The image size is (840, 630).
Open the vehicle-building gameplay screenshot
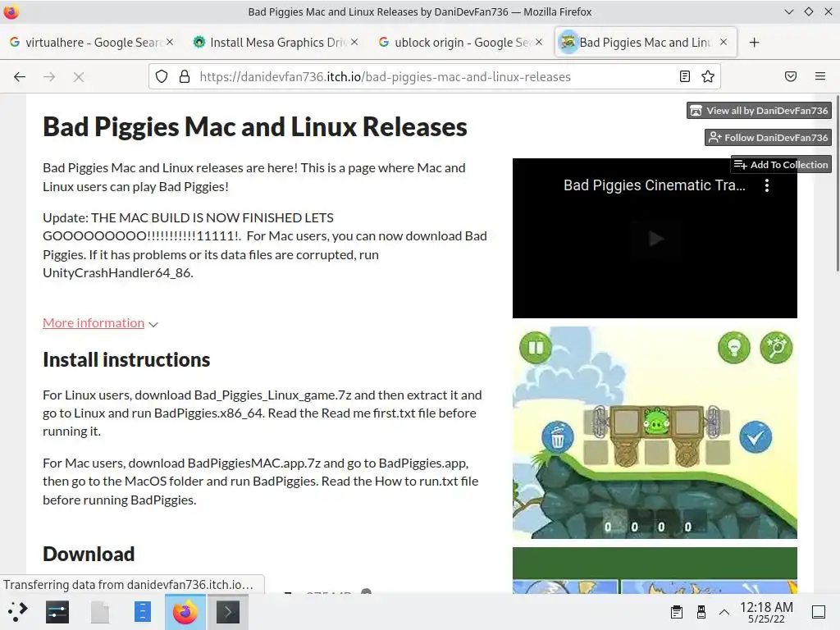[x=655, y=433]
